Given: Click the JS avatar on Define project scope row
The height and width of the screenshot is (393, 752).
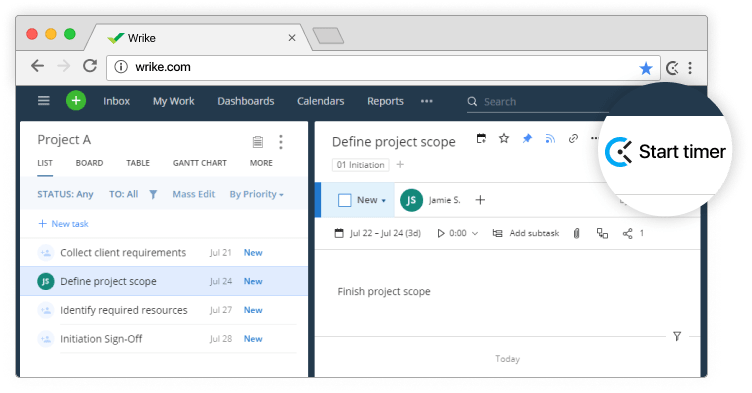Looking at the screenshot, I should click(46, 281).
